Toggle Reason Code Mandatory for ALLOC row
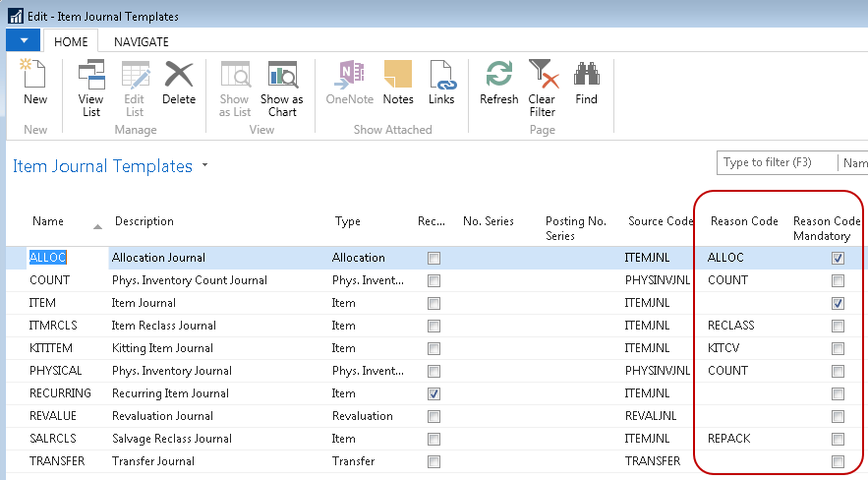Image resolution: width=868 pixels, height=480 pixels. [838, 258]
